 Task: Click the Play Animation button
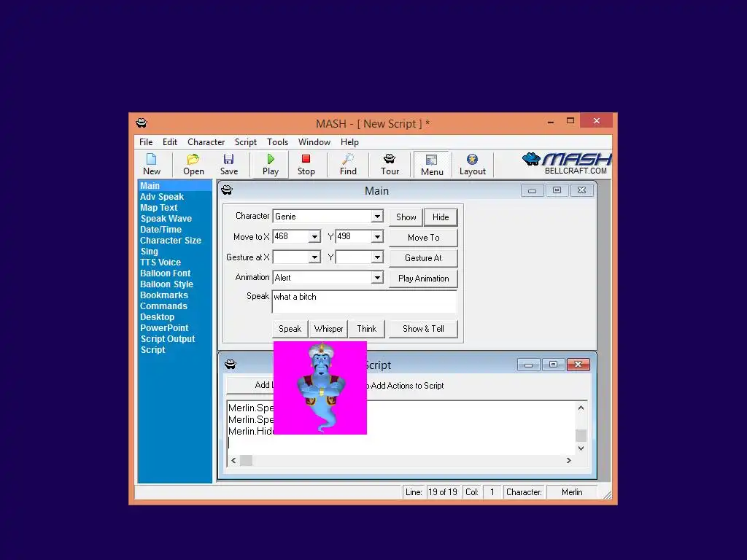424,279
